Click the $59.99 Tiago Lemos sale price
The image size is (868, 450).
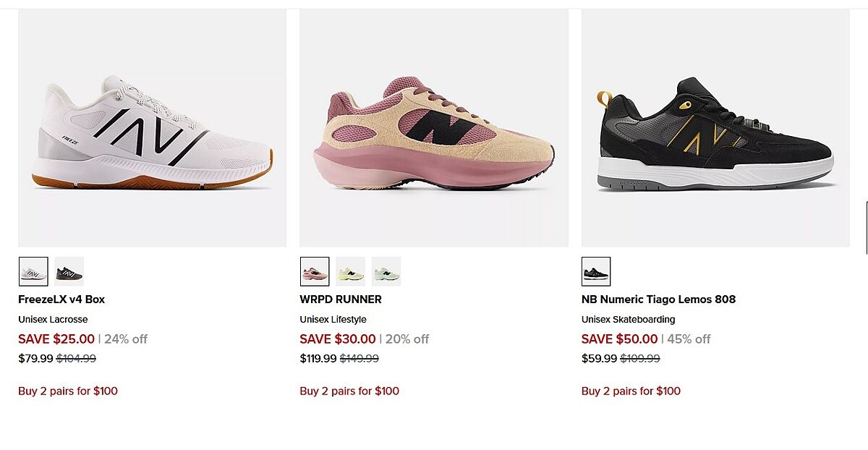[x=599, y=358]
